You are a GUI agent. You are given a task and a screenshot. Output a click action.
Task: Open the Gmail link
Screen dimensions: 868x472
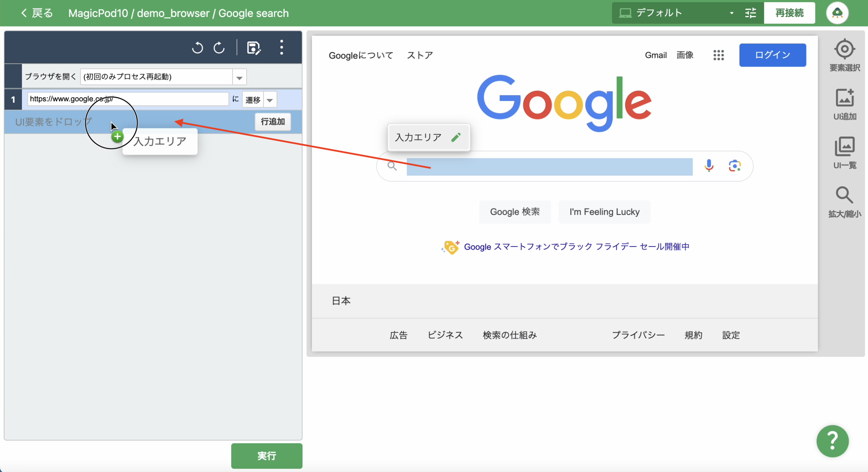[655, 55]
